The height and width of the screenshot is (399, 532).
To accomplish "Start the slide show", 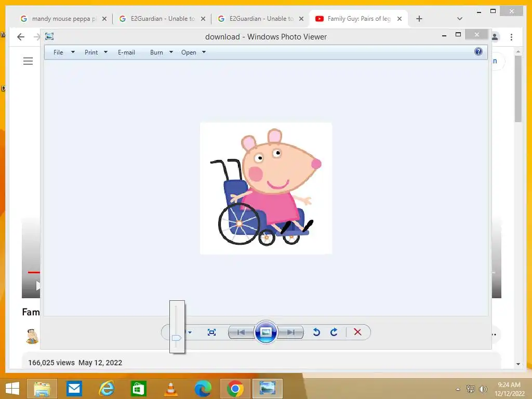I will pos(265,332).
